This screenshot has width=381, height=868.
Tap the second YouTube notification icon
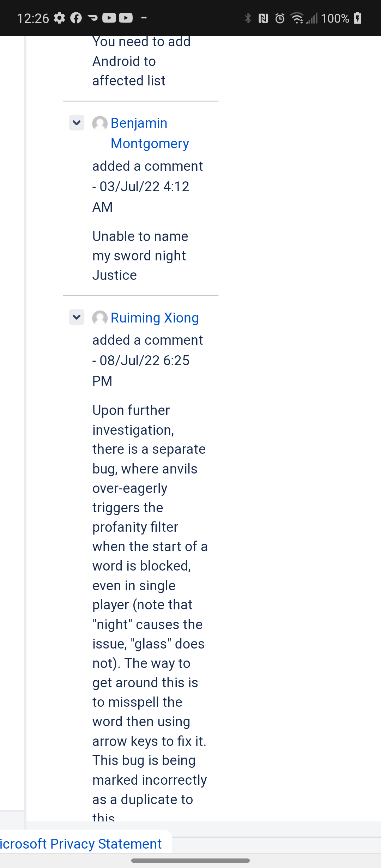pos(126,18)
